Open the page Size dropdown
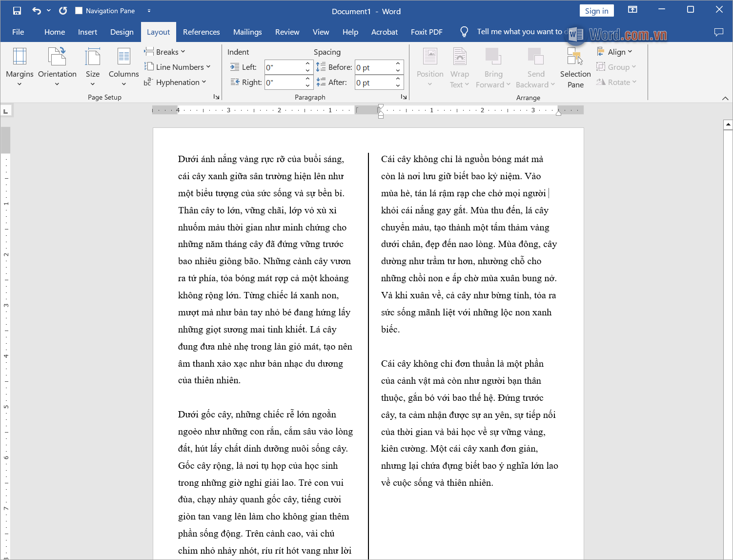733x560 pixels. coord(93,67)
